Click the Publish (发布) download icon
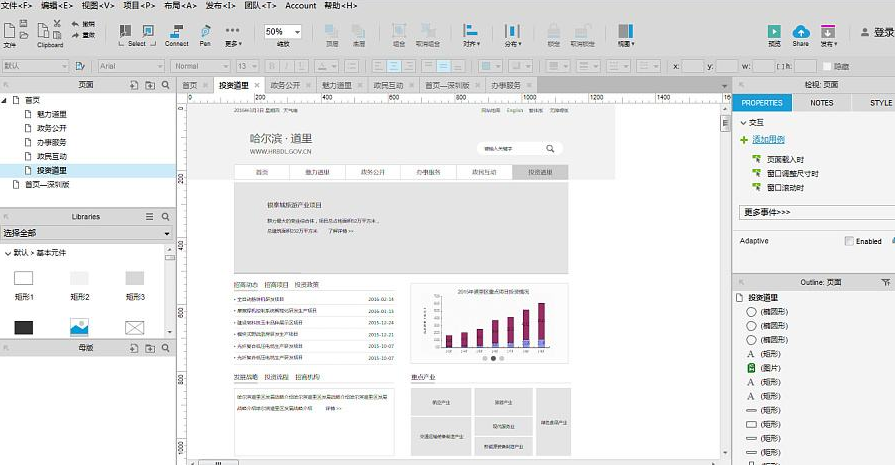895x465 pixels. [828, 32]
